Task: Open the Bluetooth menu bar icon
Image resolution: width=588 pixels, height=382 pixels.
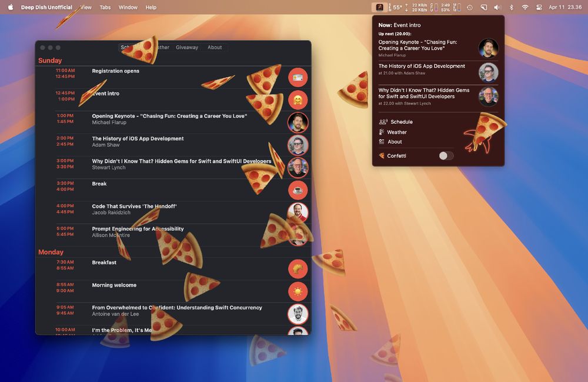Action: point(511,7)
